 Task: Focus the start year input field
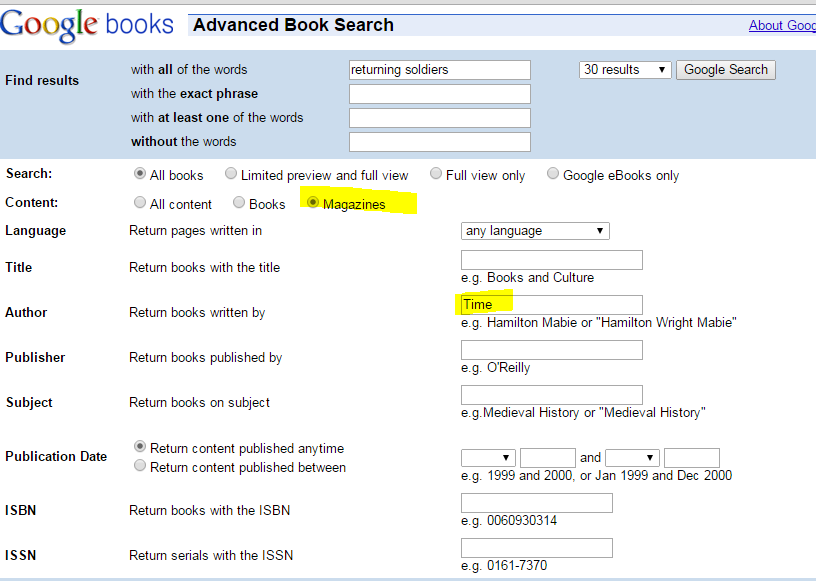(x=547, y=458)
